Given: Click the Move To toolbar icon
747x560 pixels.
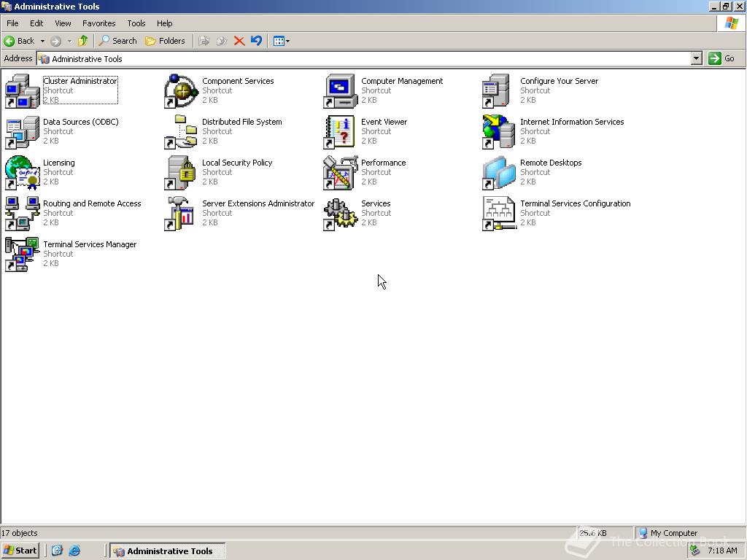Looking at the screenshot, I should click(204, 41).
